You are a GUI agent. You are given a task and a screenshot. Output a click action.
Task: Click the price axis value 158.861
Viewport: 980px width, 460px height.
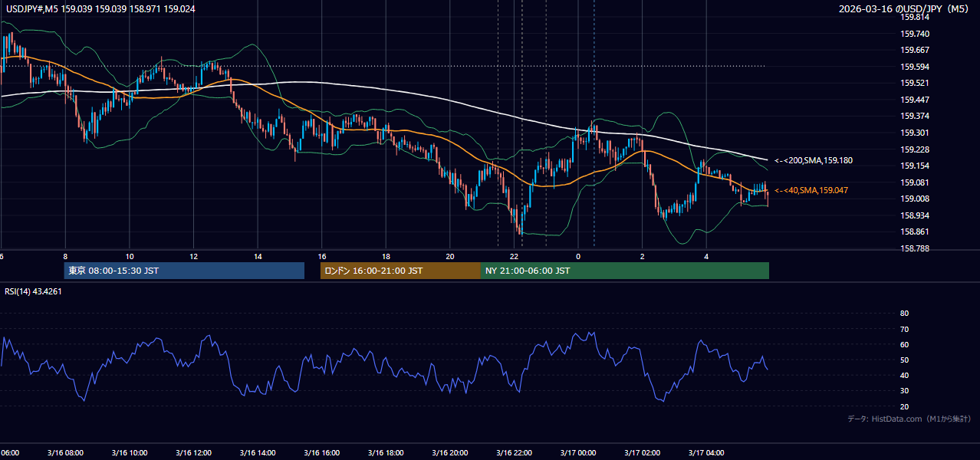tap(915, 232)
